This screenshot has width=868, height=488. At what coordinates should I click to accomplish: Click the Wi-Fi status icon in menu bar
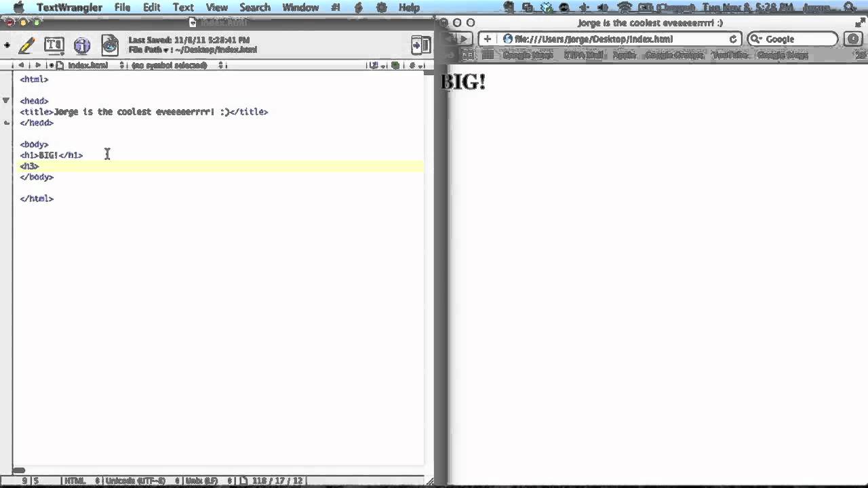point(625,7)
